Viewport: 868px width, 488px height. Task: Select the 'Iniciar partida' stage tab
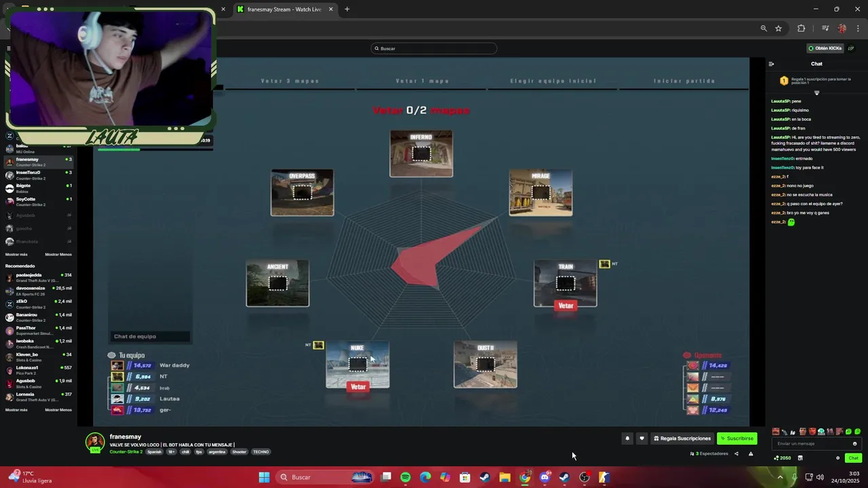(684, 81)
